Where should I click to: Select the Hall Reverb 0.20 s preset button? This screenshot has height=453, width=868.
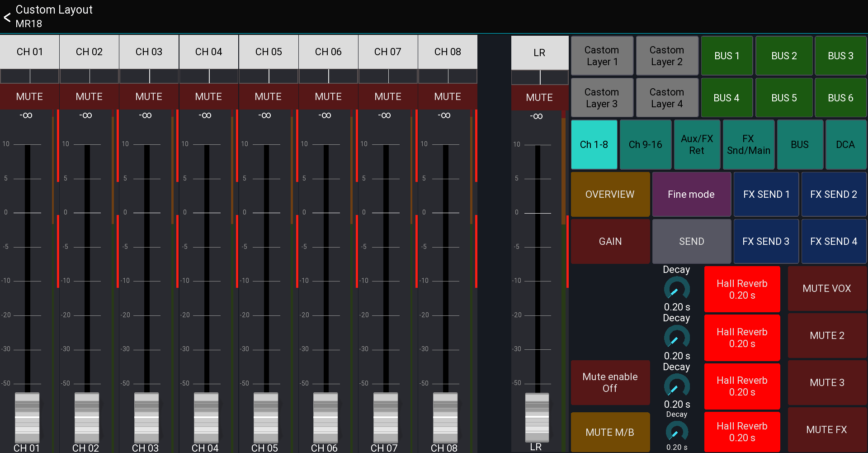click(741, 290)
